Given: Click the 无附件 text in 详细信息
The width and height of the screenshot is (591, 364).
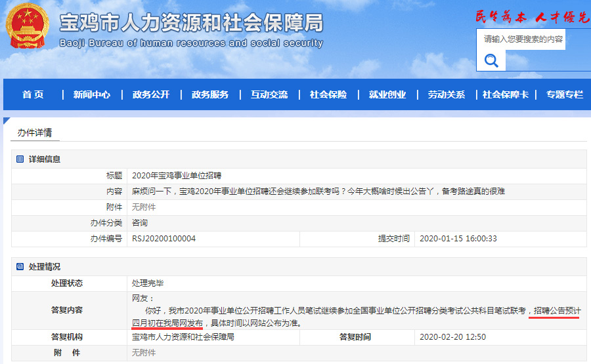Looking at the screenshot, I should [144, 207].
